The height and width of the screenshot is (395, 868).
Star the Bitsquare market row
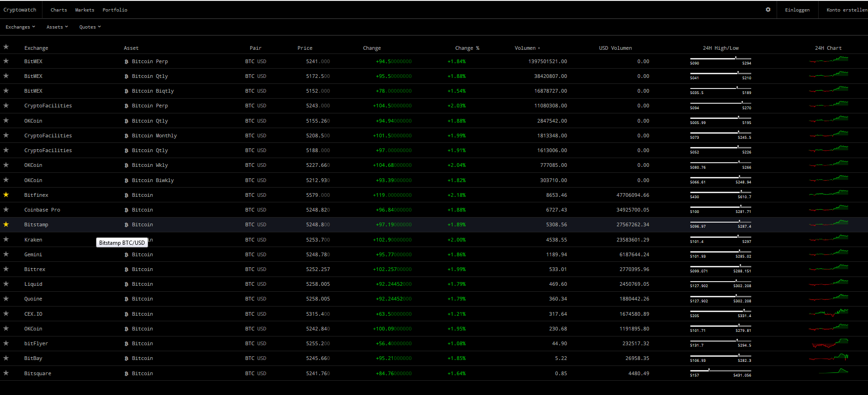pyautogui.click(x=6, y=373)
